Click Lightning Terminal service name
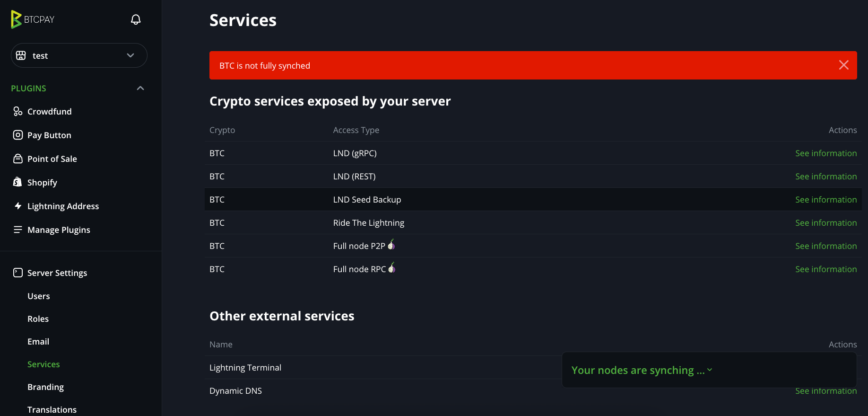The image size is (868, 416). (x=245, y=367)
